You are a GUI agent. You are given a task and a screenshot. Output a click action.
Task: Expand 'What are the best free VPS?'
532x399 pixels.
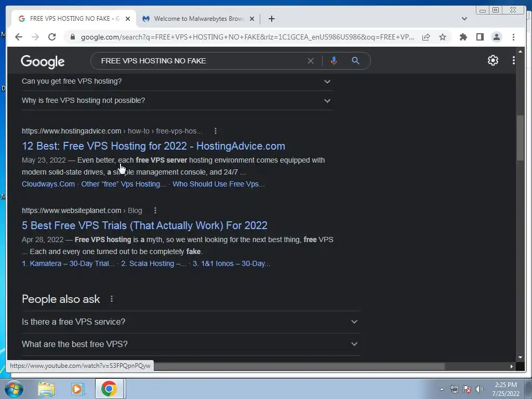coord(191,344)
